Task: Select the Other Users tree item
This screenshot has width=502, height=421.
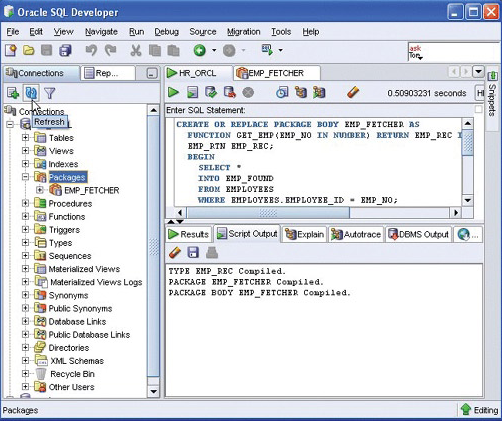Action: [x=71, y=387]
